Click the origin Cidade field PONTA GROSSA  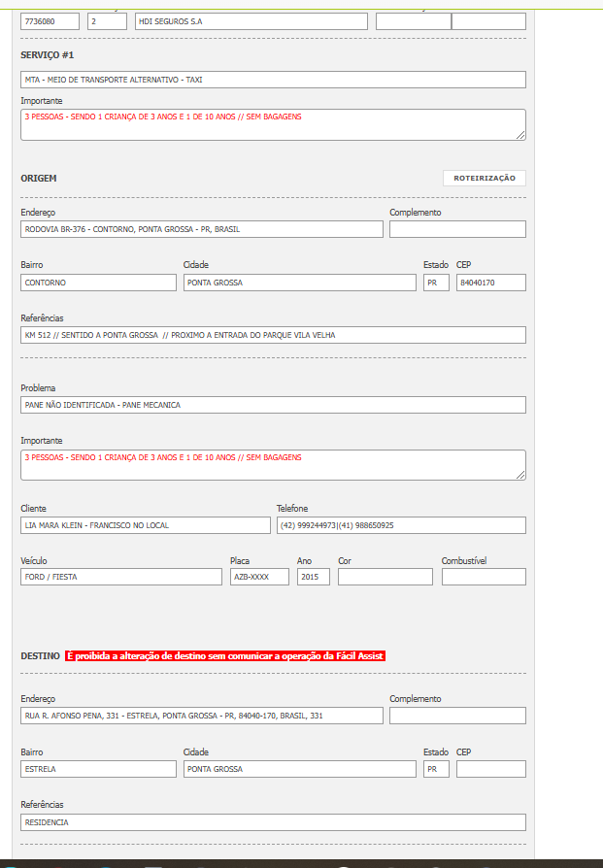pos(300,283)
